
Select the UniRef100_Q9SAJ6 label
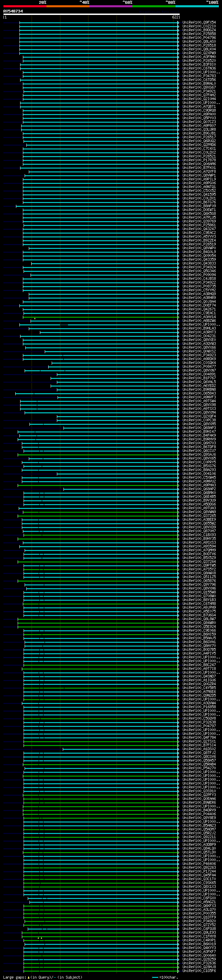pos(199,455)
